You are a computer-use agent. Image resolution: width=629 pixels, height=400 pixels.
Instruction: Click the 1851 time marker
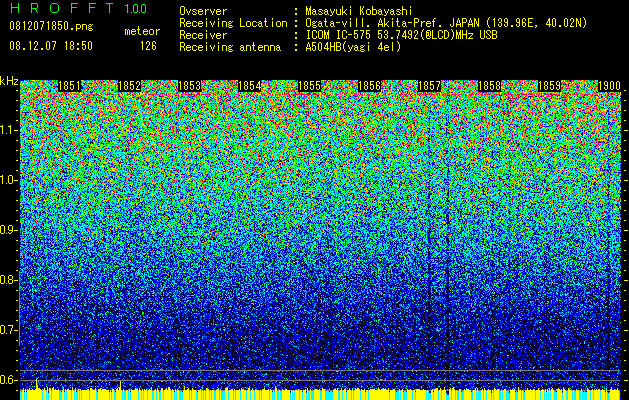coord(69,86)
